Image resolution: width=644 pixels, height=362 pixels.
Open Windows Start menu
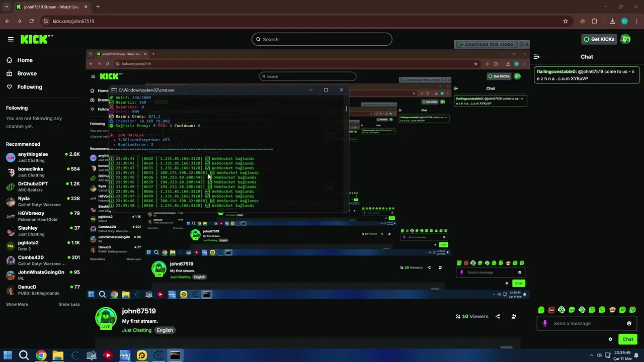pyautogui.click(x=8, y=355)
